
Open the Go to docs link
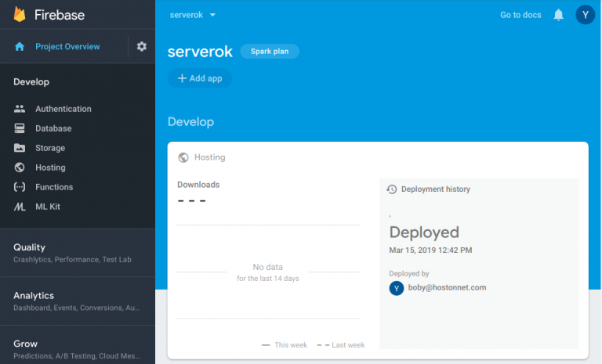(x=520, y=15)
